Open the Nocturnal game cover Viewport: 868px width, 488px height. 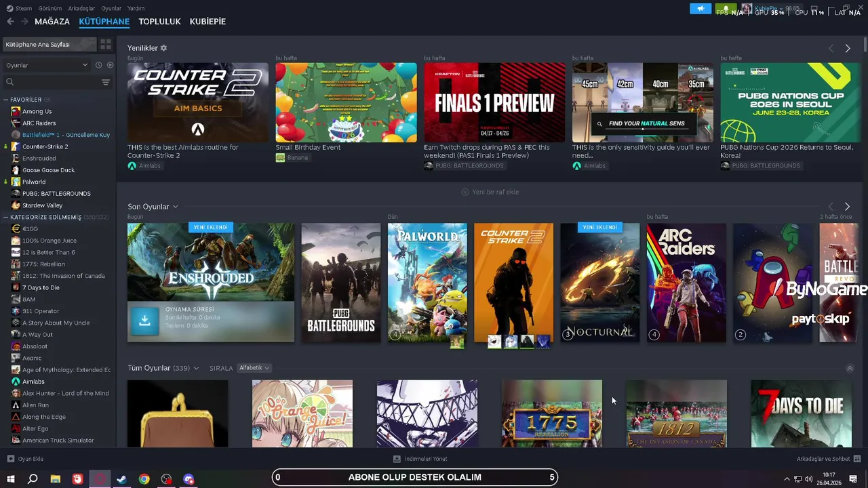coord(600,283)
